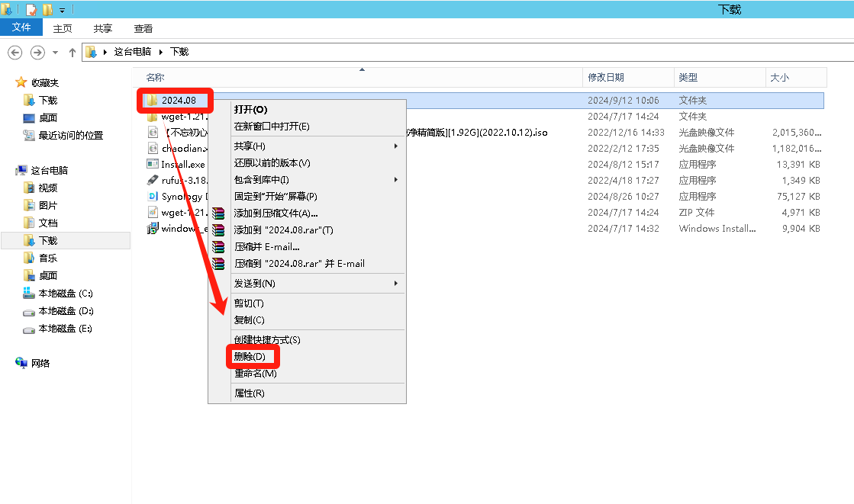Open 最近访问的位置 in favorites
The height and width of the screenshot is (504, 854).
pos(70,135)
